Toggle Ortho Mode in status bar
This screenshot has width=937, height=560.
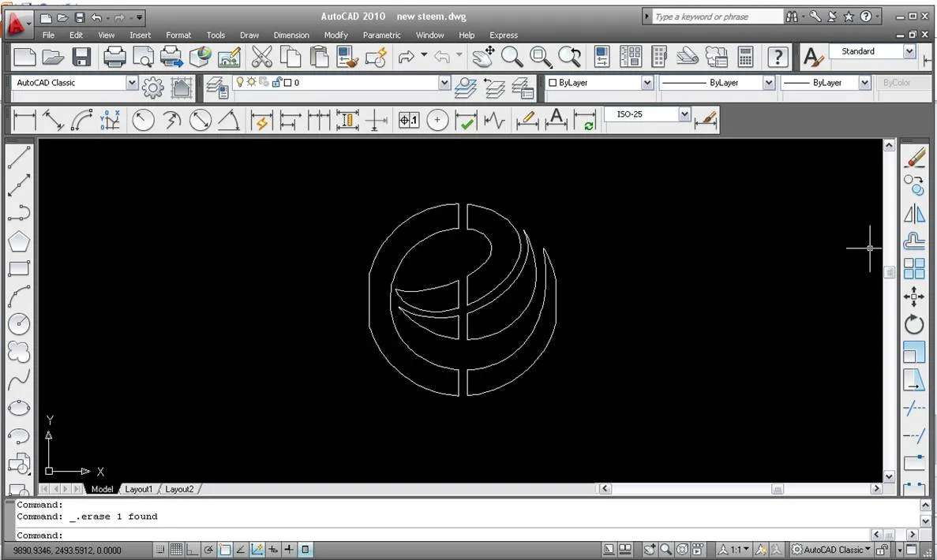pyautogui.click(x=193, y=549)
